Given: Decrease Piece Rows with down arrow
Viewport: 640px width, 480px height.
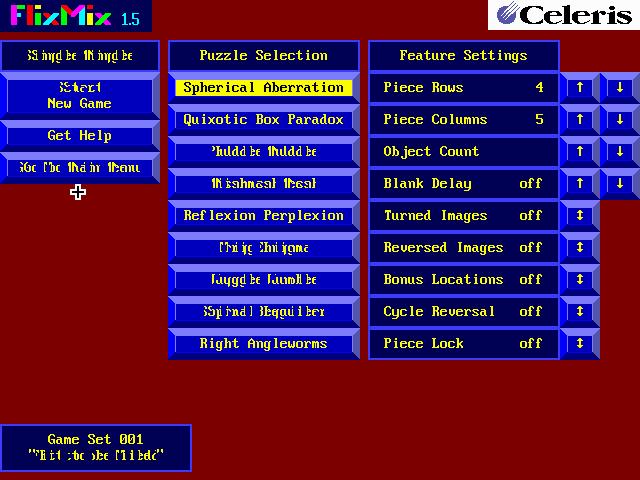Looking at the screenshot, I should (x=620, y=87).
